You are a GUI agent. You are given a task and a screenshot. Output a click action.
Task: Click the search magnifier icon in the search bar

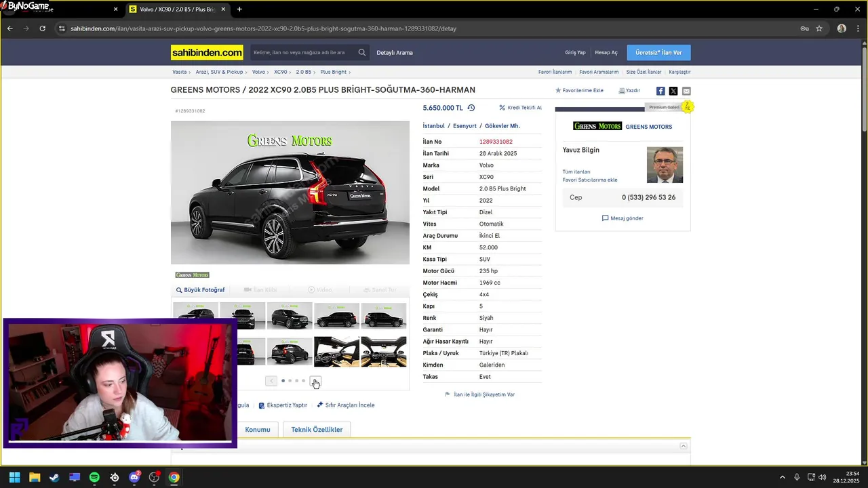[x=362, y=52]
